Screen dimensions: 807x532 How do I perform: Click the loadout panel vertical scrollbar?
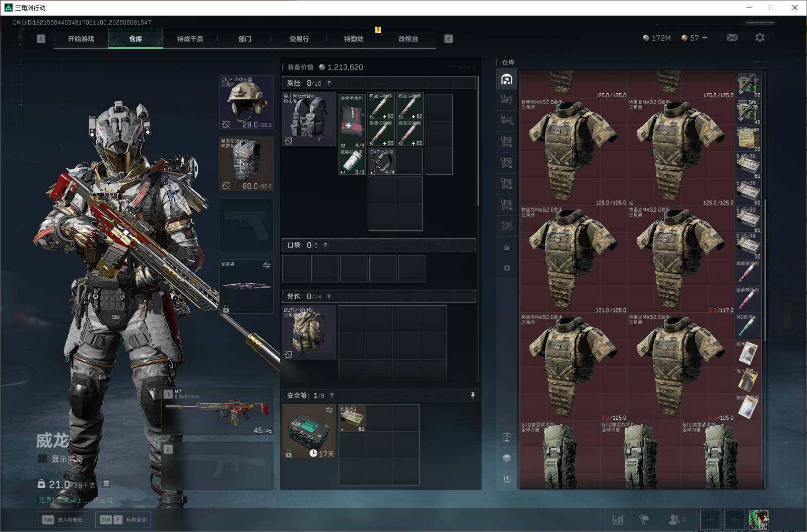point(478,141)
